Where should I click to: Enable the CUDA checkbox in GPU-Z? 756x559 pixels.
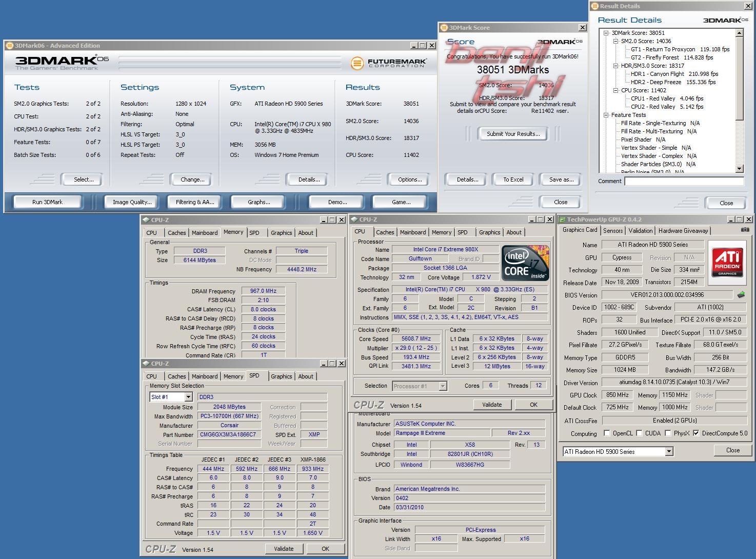tap(639, 433)
